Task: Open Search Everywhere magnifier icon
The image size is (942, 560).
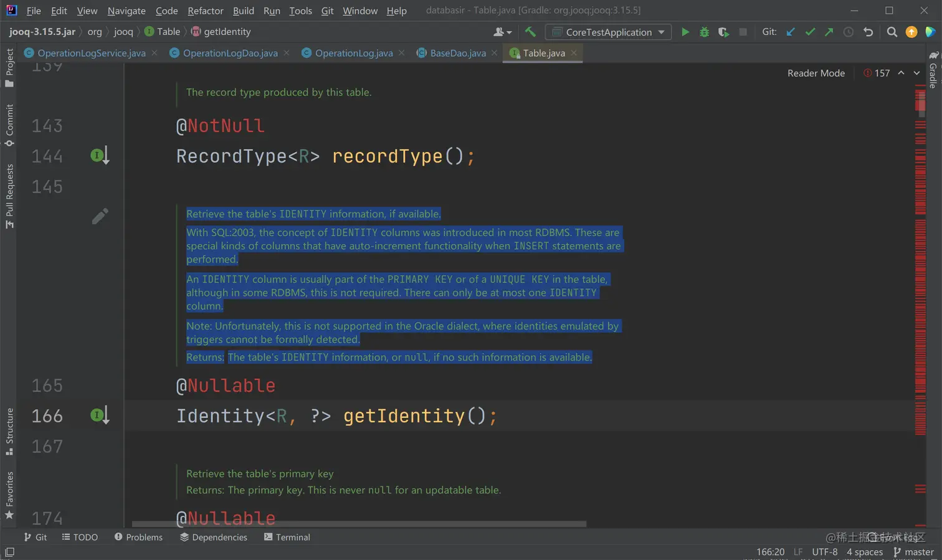Action: (x=892, y=32)
